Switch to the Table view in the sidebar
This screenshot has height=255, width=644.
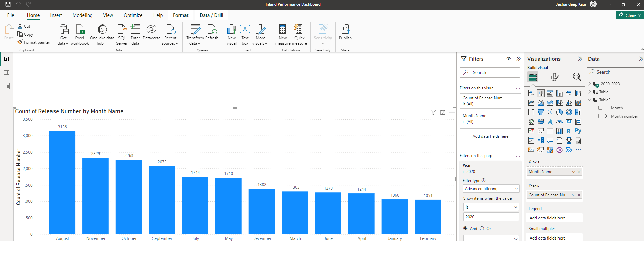point(7,72)
